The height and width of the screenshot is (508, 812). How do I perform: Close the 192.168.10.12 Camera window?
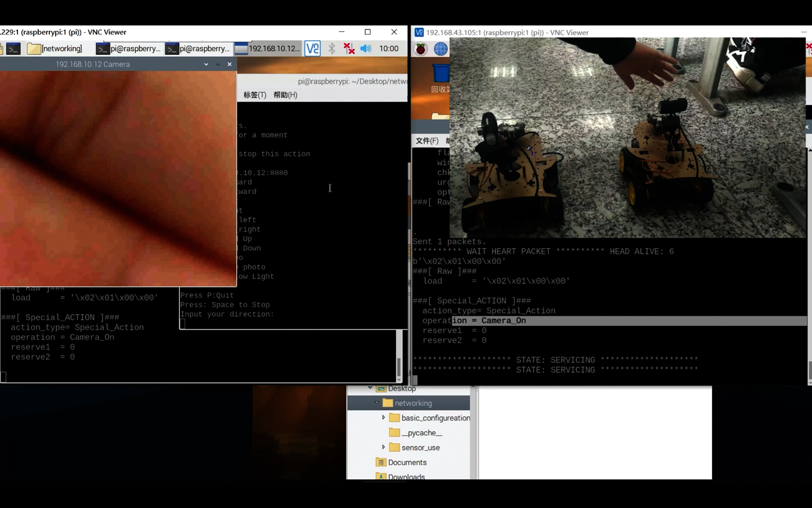(230, 64)
